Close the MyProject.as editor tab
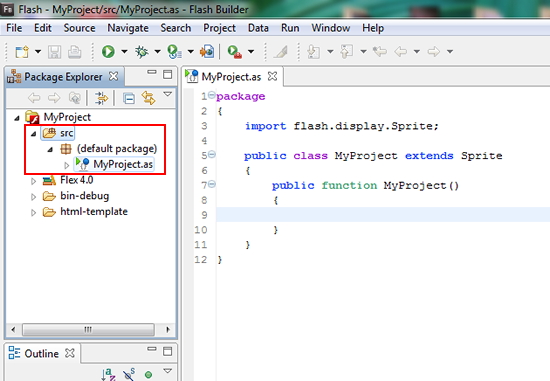Image resolution: width=550 pixels, height=381 pixels. 273,76
